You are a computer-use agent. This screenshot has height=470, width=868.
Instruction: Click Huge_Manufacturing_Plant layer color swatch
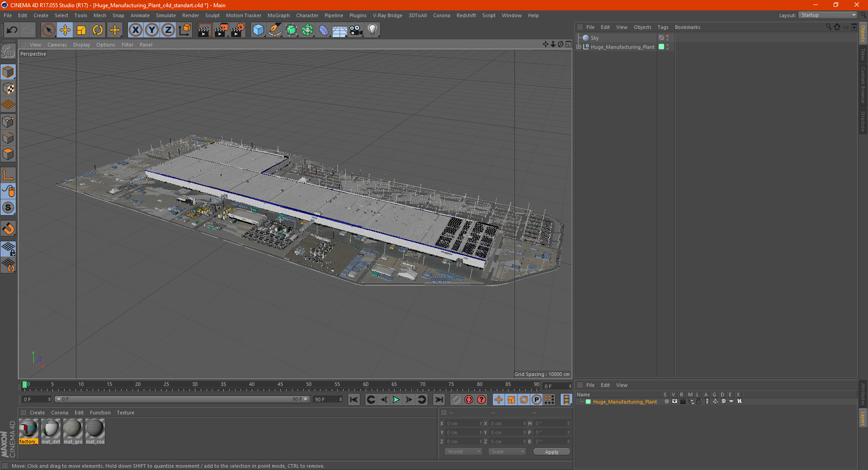tap(588, 402)
